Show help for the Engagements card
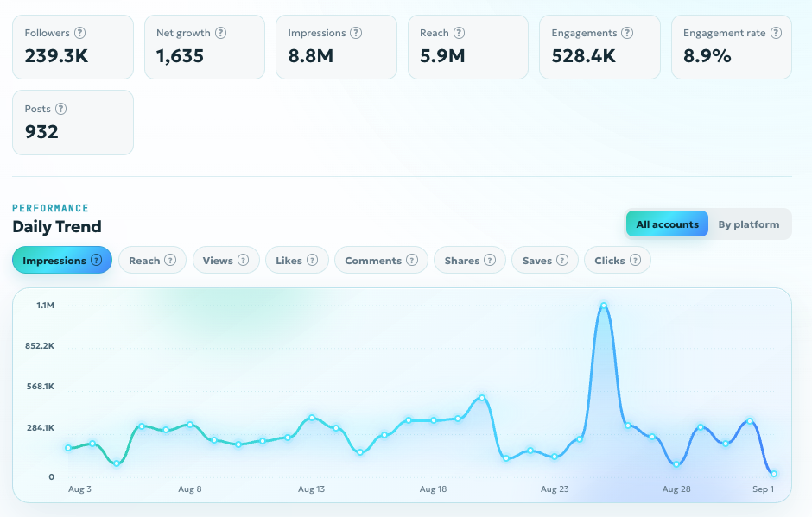Screen dimensions: 812x517 (x=627, y=33)
